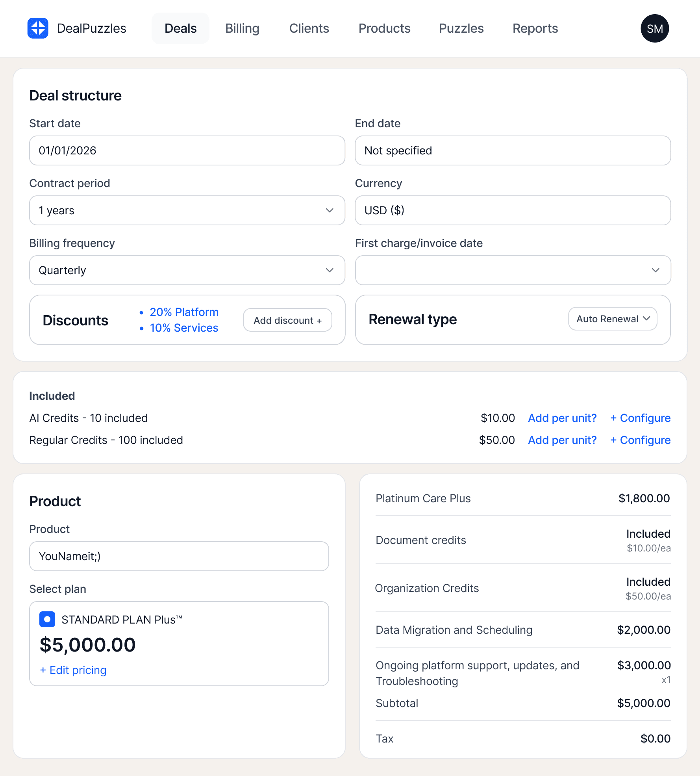The image size is (700, 776).
Task: Click the DealPuzzles logo icon
Action: [37, 28]
